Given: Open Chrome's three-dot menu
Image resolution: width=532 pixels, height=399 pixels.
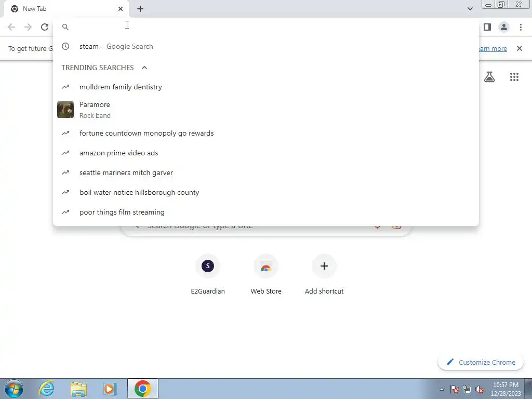Looking at the screenshot, I should click(x=521, y=27).
